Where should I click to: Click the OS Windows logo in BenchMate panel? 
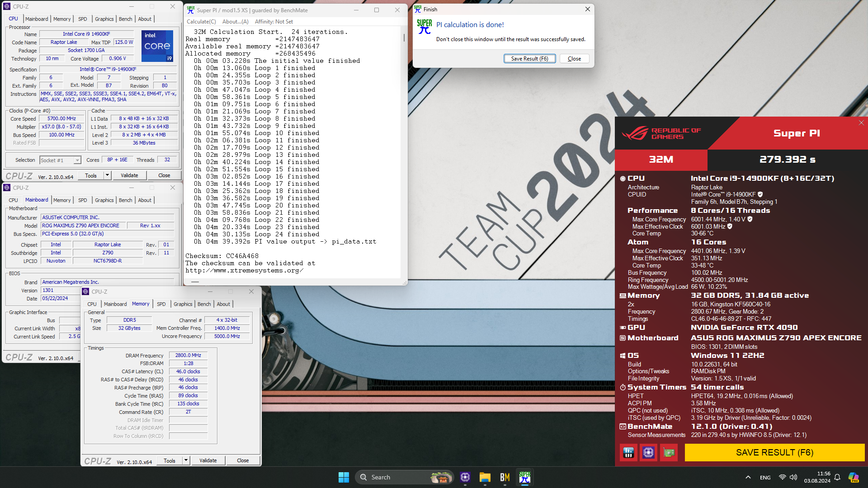point(623,356)
